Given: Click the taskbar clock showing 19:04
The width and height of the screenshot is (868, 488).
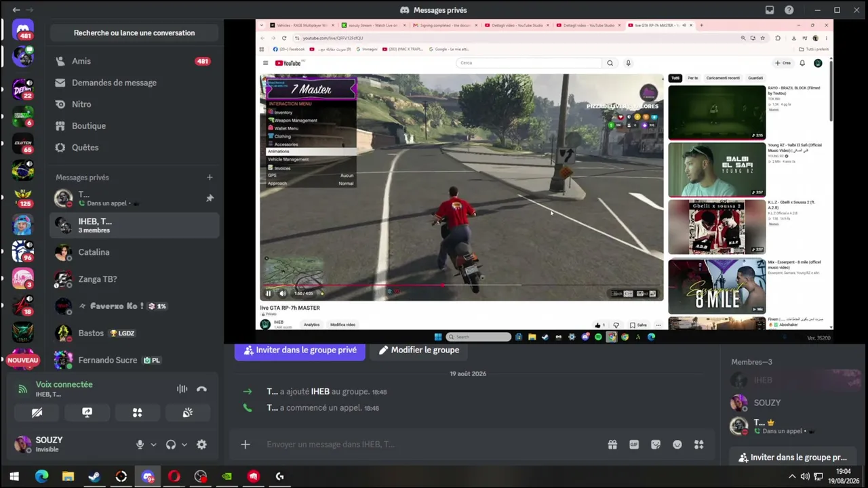Looking at the screenshot, I should click(843, 476).
